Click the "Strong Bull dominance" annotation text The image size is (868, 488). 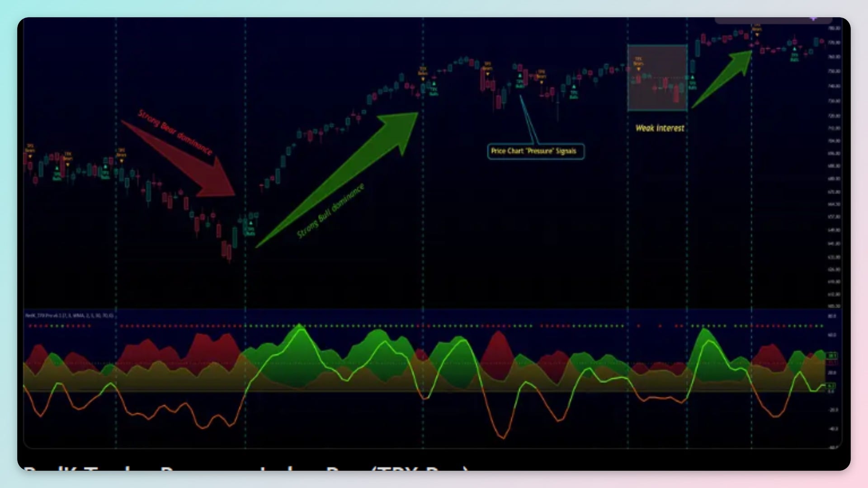pyautogui.click(x=330, y=211)
